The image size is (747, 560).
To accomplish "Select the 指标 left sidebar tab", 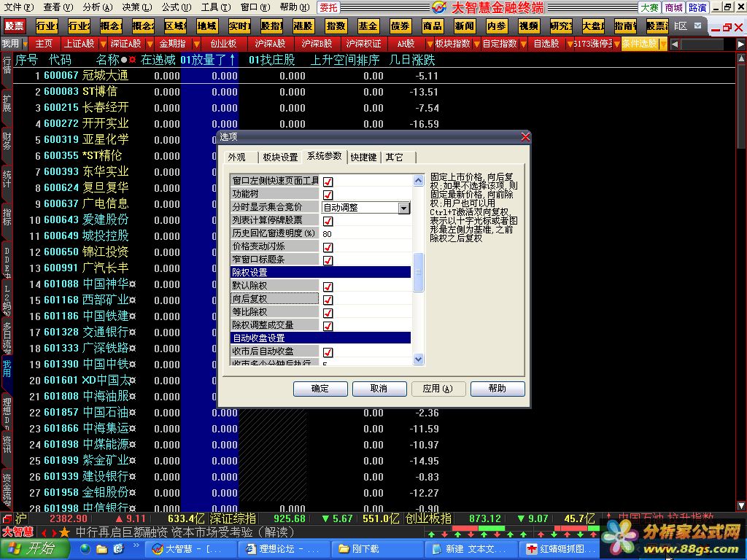I will coord(7,217).
